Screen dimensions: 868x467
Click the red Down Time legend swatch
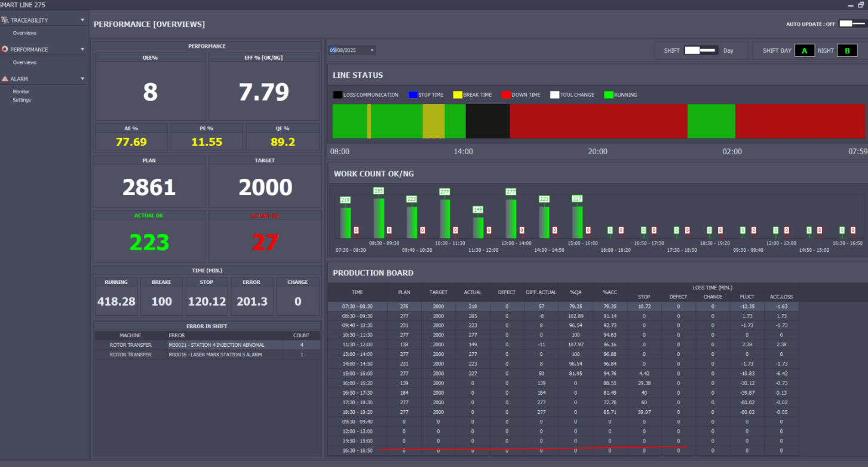505,94
